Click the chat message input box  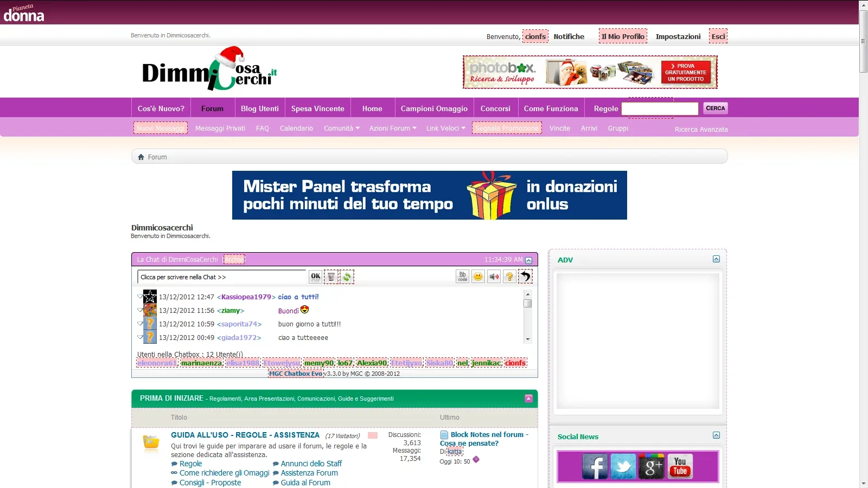coord(222,277)
